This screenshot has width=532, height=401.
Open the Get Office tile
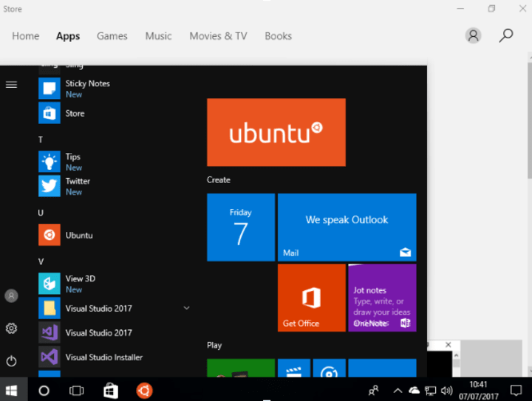point(312,298)
